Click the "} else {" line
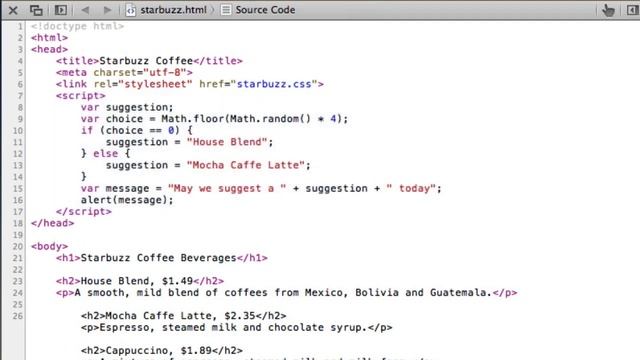Image resolution: width=640 pixels, height=360 pixels. (x=105, y=154)
